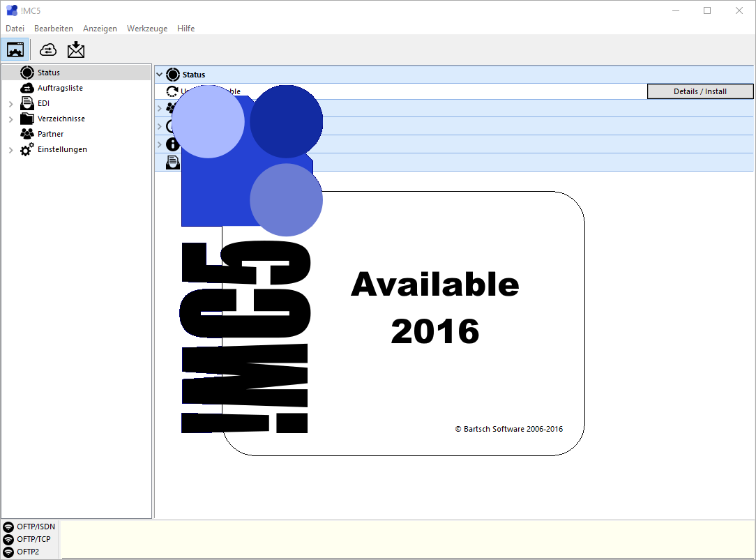Image resolution: width=756 pixels, height=560 pixels.
Task: Close the !MC5 window
Action: click(x=739, y=10)
